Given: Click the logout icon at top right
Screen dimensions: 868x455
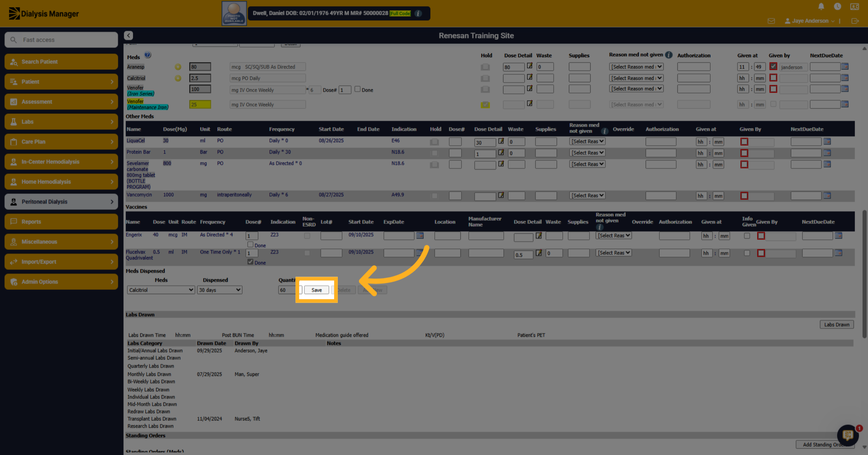Looking at the screenshot, I should (855, 21).
